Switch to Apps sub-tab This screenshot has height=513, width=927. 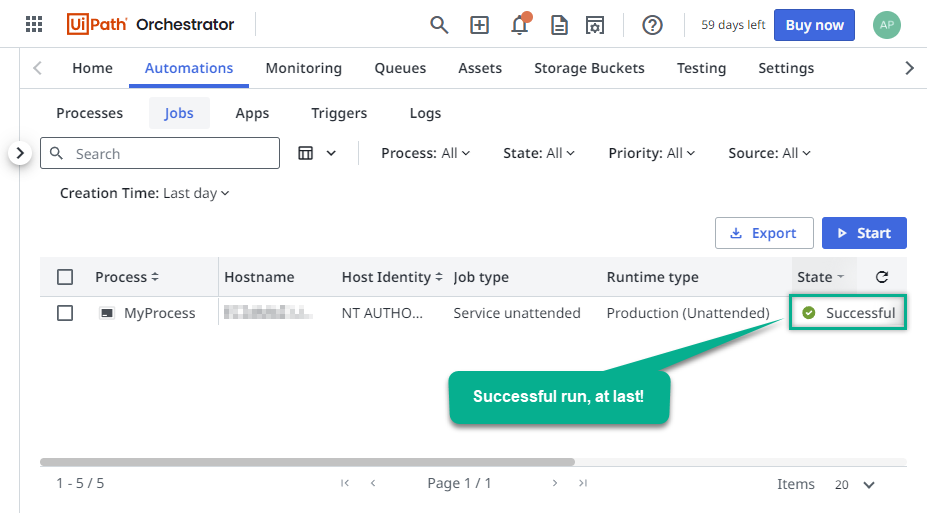252,113
